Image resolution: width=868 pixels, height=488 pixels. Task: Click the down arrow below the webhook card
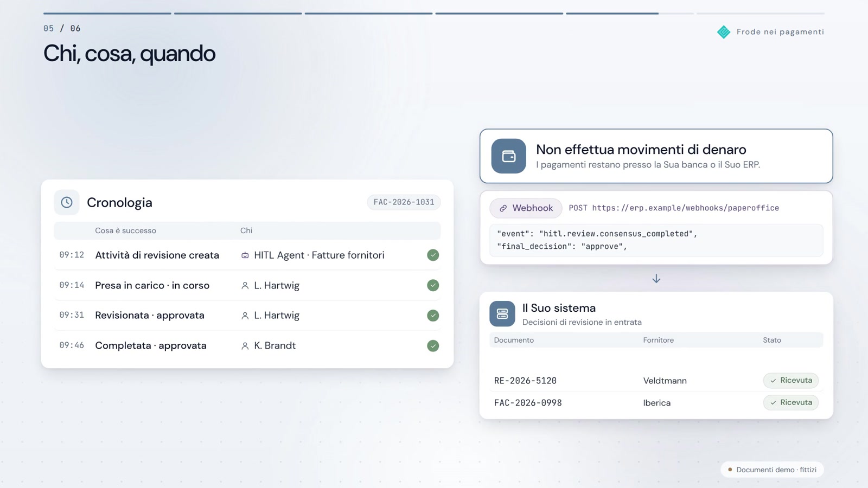[656, 279]
